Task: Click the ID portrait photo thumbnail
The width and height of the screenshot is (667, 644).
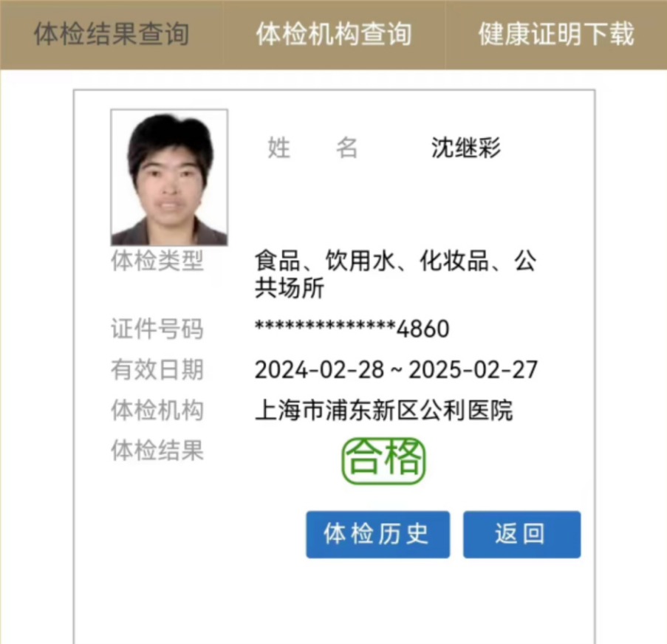Action: [169, 177]
